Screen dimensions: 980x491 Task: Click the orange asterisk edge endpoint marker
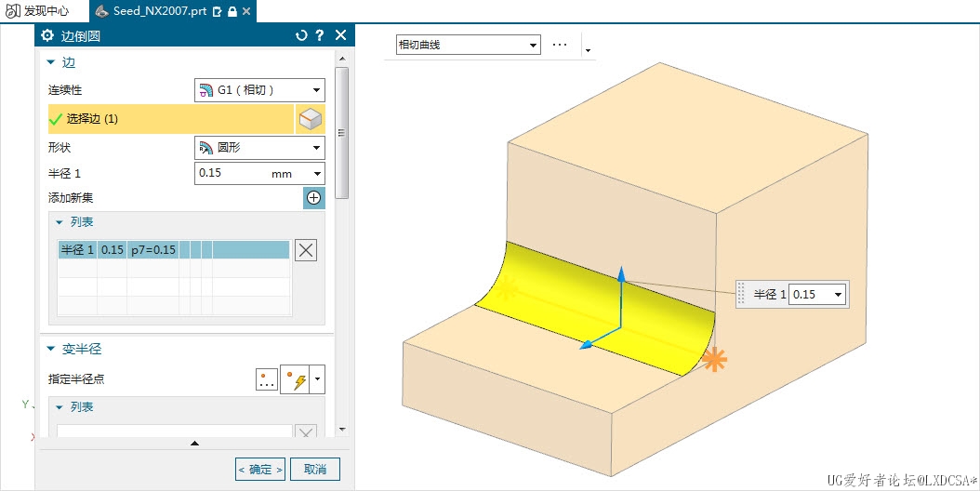click(714, 360)
